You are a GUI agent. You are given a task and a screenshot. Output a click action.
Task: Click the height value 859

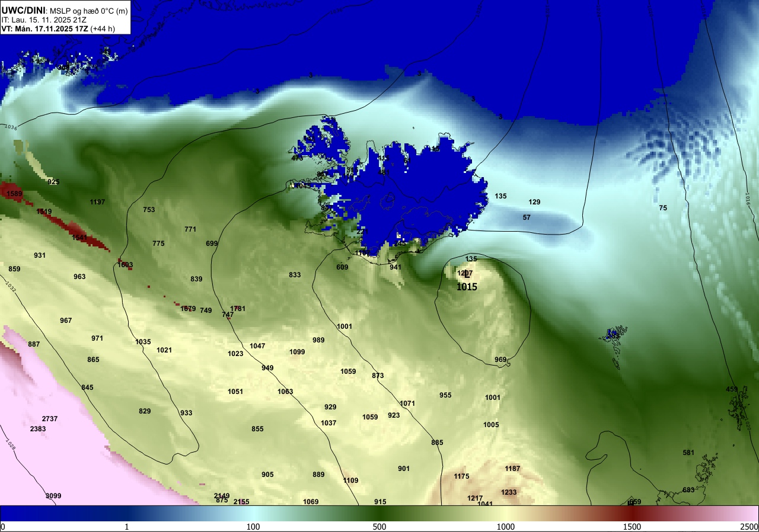coord(14,269)
